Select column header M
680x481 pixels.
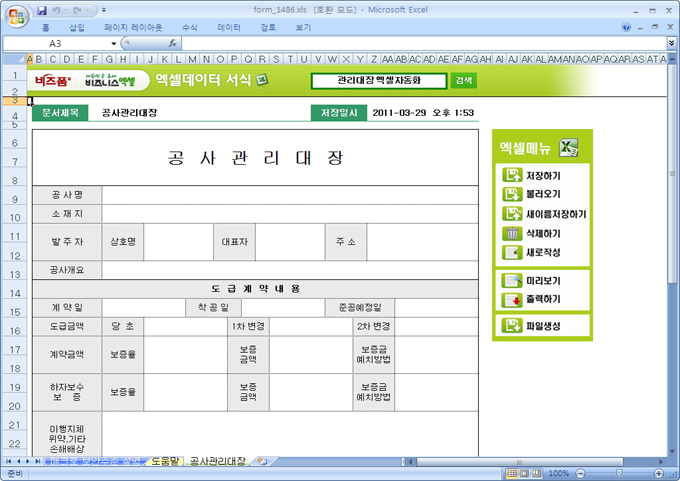click(193, 59)
